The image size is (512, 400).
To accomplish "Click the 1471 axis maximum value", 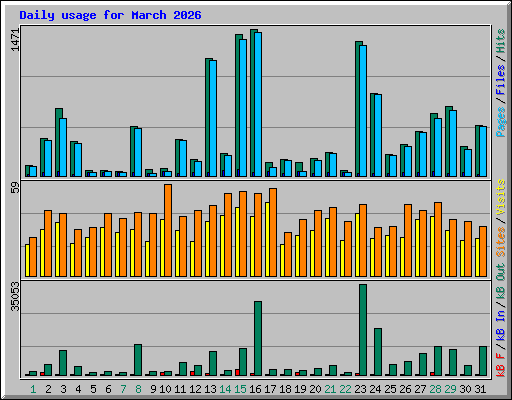I will (15, 40).
